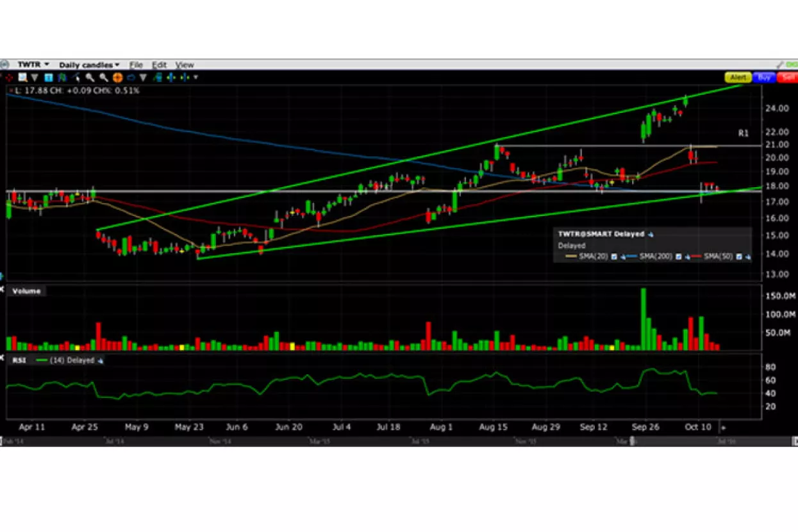Click the yellow Alert button
Screen dimensions: 798x532
(x=738, y=78)
